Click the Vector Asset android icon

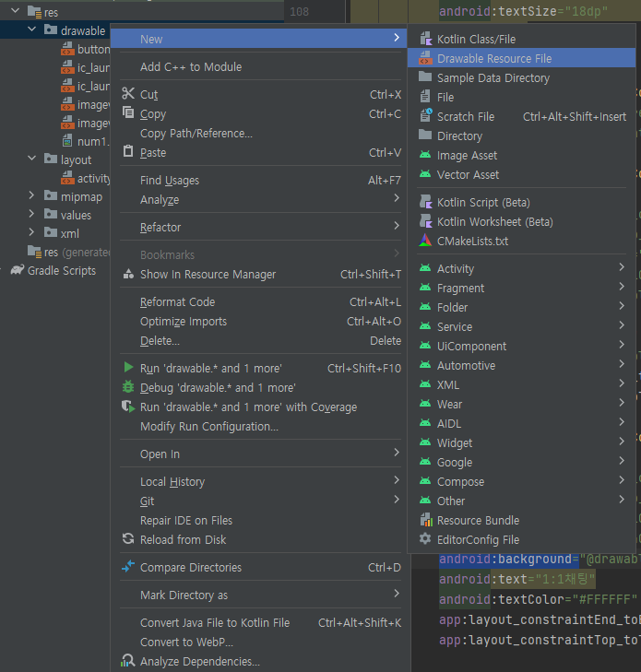pyautogui.click(x=425, y=174)
